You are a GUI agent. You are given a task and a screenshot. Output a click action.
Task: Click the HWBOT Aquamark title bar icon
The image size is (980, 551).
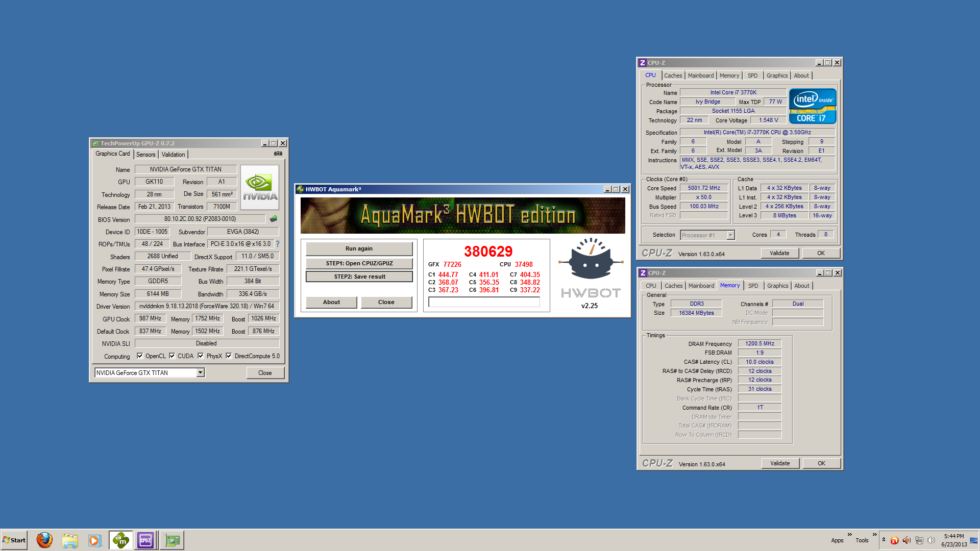[300, 189]
